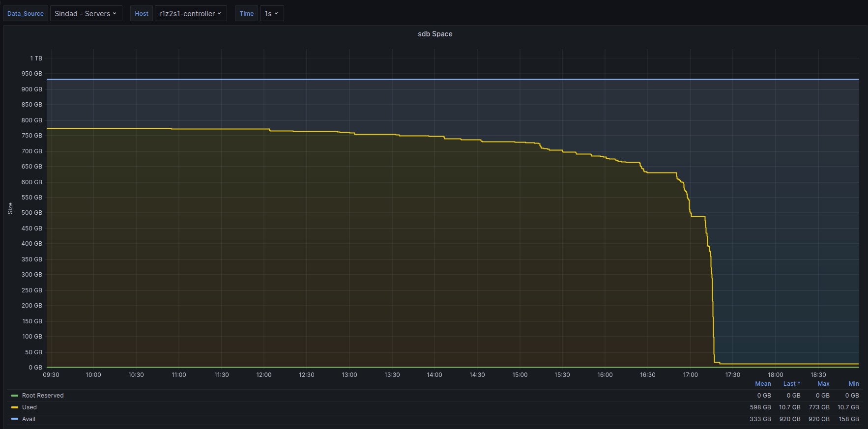Sort legend by the Max column header
This screenshot has height=429, width=868.
pos(823,384)
